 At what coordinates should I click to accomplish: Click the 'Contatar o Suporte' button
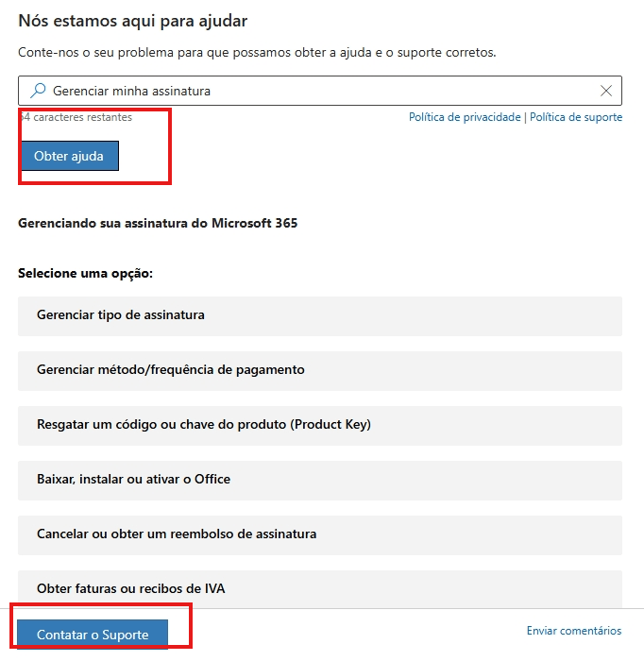[93, 635]
